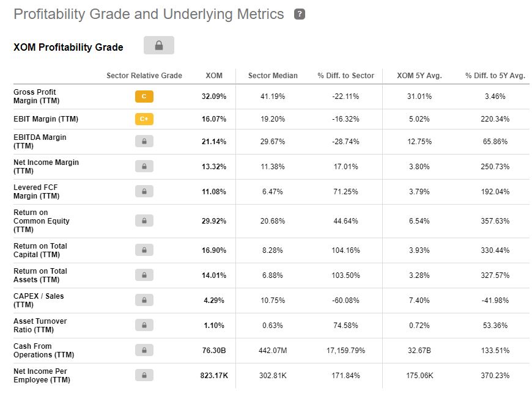Select the C grade badge for Gross Profit Margin
The height and width of the screenshot is (394, 532).
tap(144, 96)
